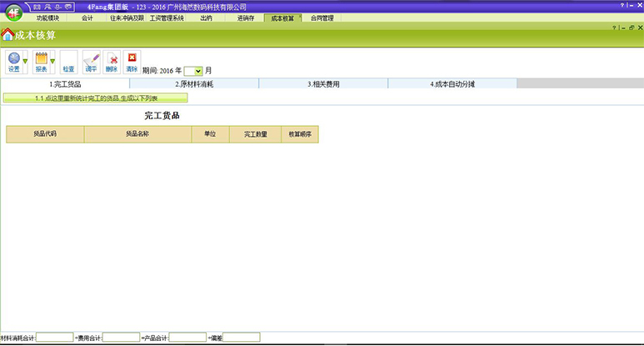Click the 材料消耗合计 input field
Image resolution: width=644 pixels, height=346 pixels.
click(x=55, y=338)
